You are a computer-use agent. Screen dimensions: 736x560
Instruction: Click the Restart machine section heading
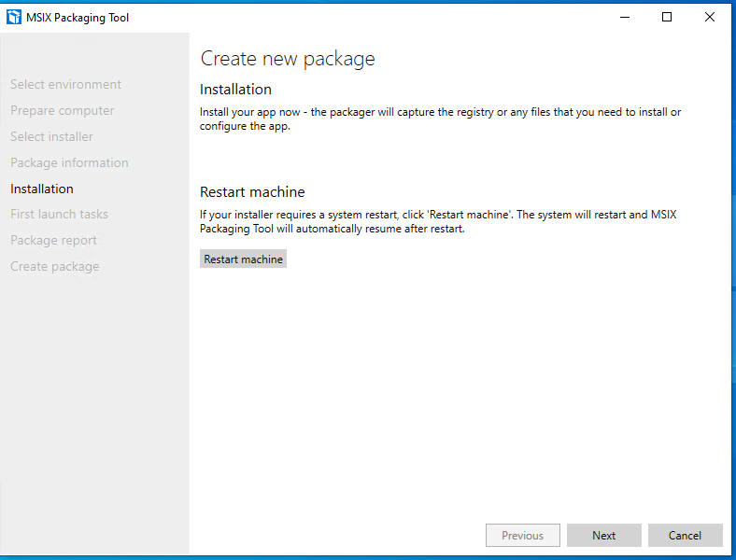point(252,192)
